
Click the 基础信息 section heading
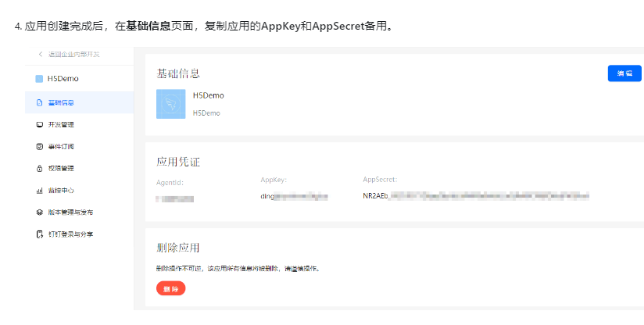point(178,73)
